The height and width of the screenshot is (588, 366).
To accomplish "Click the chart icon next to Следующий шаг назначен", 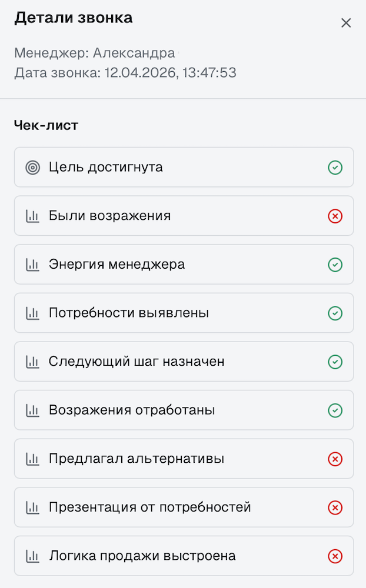I will [x=32, y=362].
